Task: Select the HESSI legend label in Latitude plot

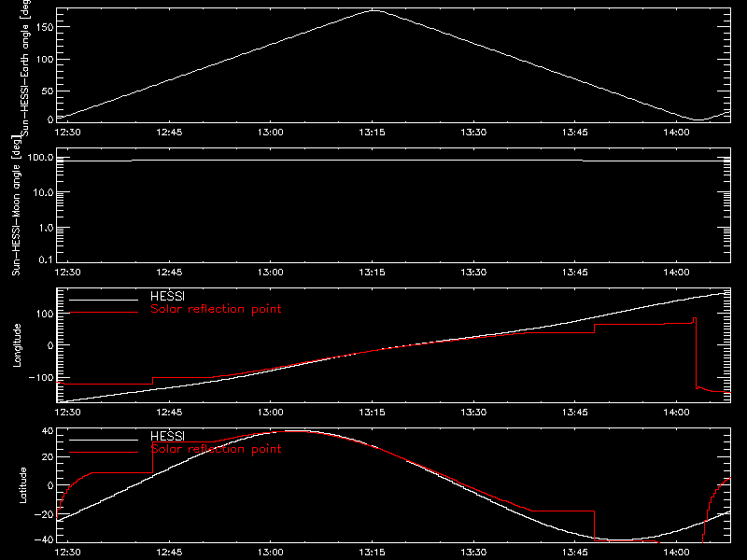Action: click(167, 436)
